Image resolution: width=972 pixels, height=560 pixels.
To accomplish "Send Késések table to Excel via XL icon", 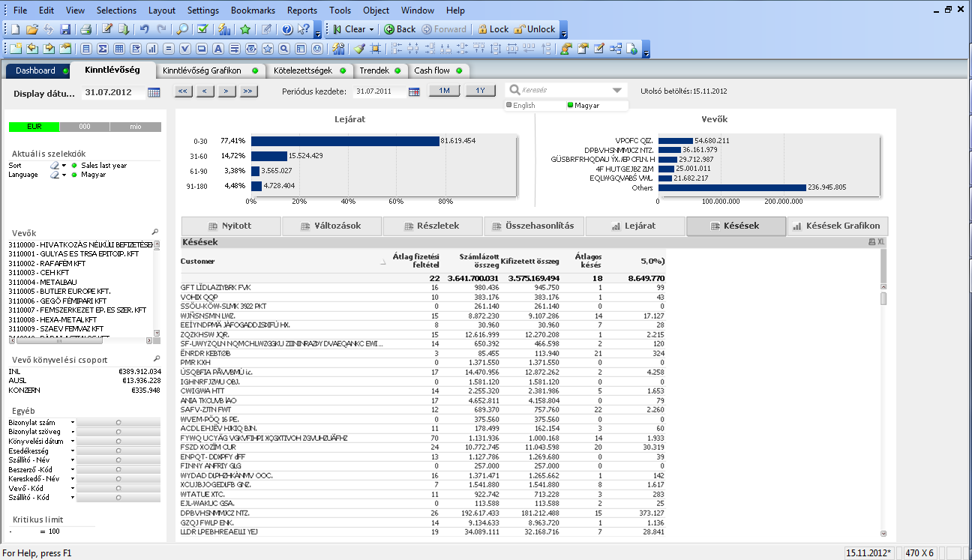I will coord(881,242).
